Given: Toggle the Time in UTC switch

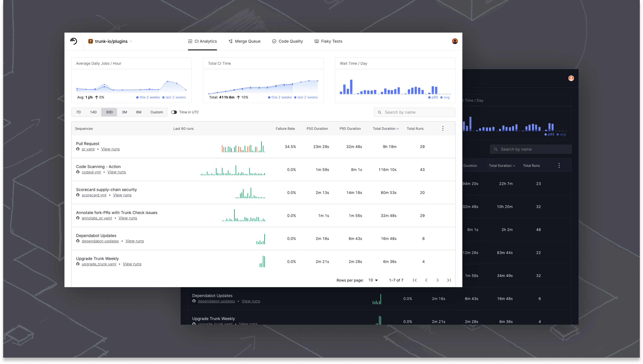Looking at the screenshot, I should pos(174,112).
